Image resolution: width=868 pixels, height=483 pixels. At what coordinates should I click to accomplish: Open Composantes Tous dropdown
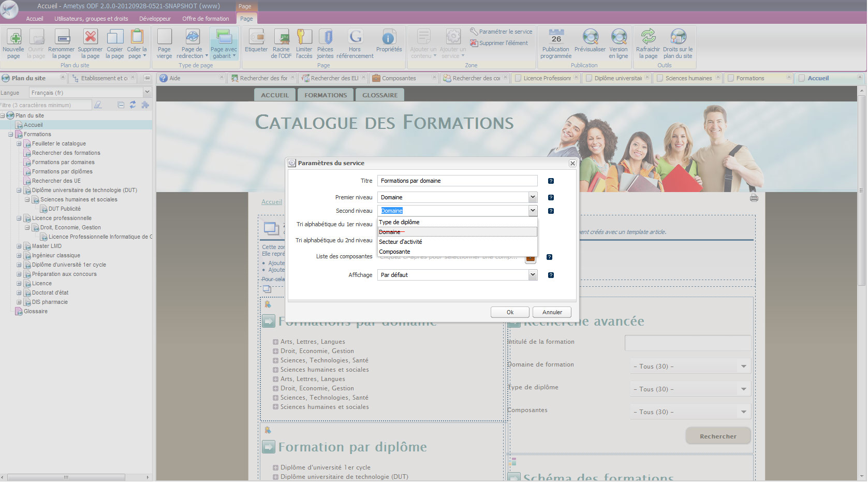coord(690,412)
